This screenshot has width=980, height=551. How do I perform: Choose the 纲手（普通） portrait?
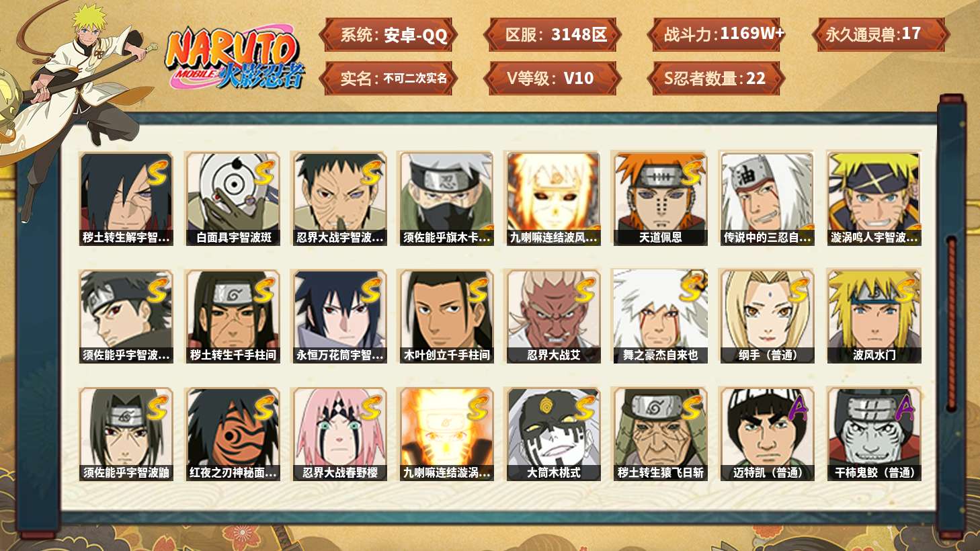(767, 316)
